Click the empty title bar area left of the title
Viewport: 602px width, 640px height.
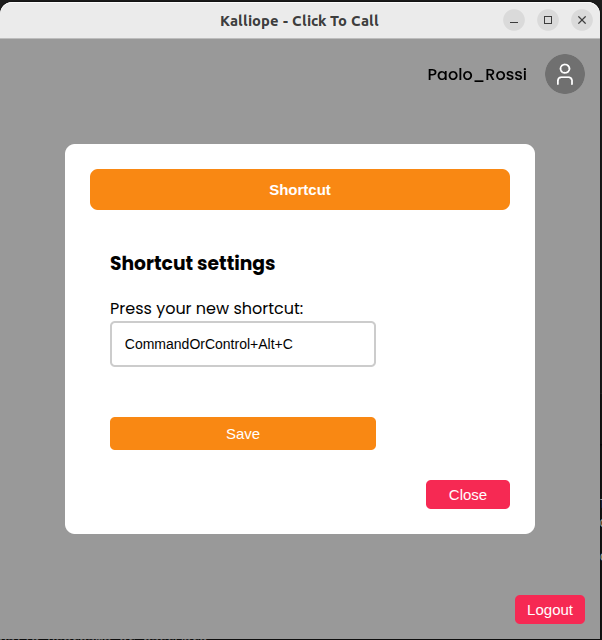click(100, 20)
